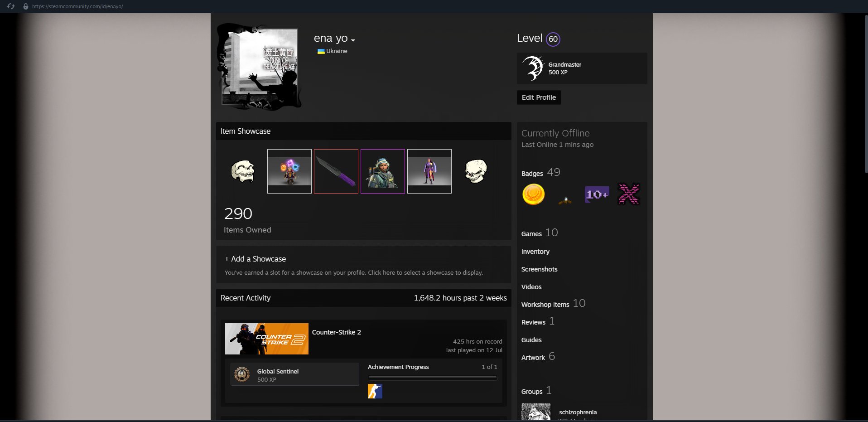The image size is (868, 422).
Task: Click the 1,648.2 hours past 2 weeks text
Action: [460, 298]
